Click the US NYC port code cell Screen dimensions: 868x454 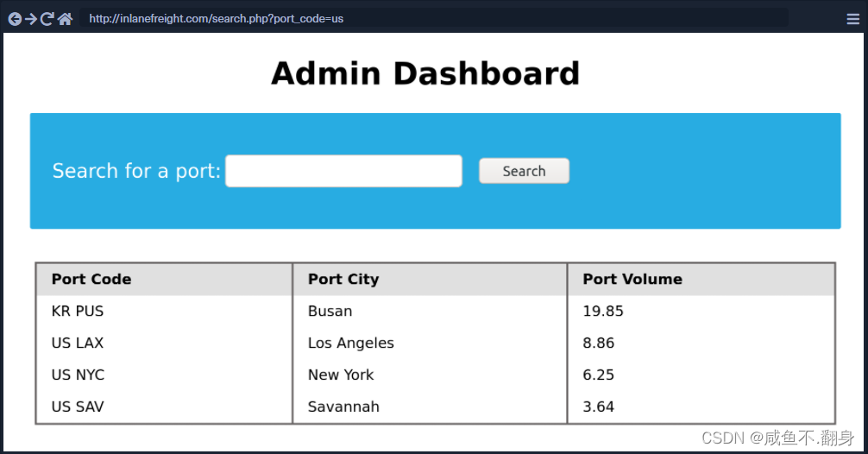pos(79,375)
